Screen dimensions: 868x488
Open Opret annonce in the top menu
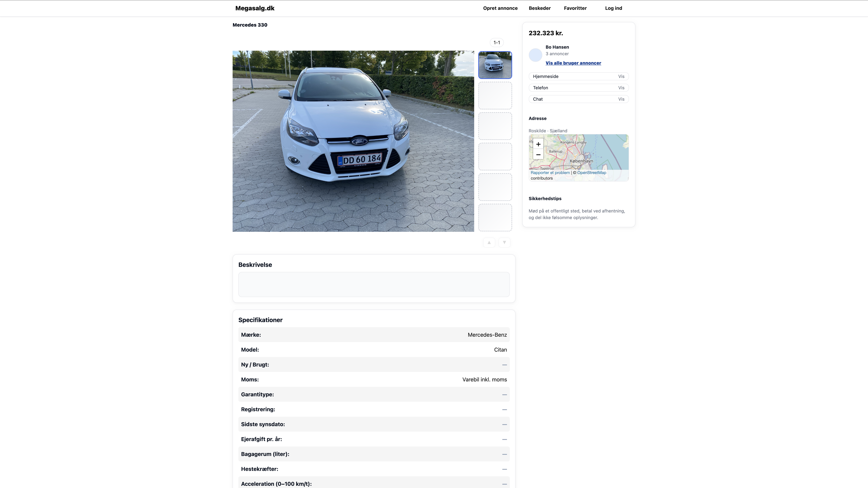pos(500,8)
